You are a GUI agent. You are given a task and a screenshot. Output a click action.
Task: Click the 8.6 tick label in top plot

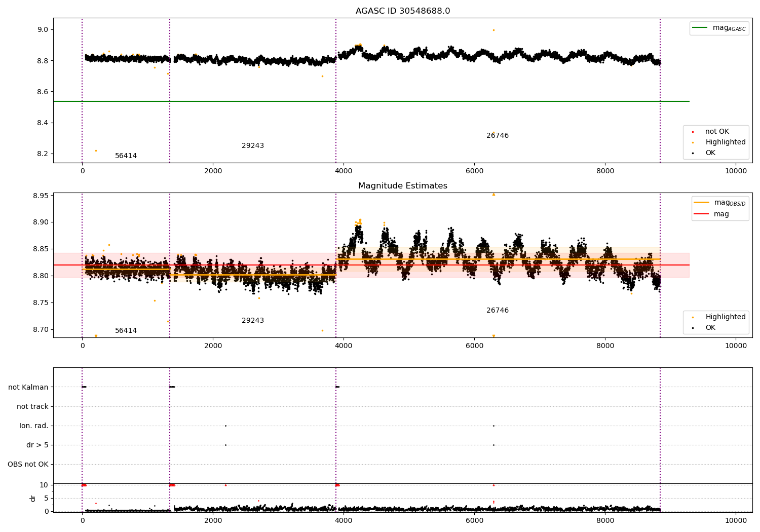(43, 92)
